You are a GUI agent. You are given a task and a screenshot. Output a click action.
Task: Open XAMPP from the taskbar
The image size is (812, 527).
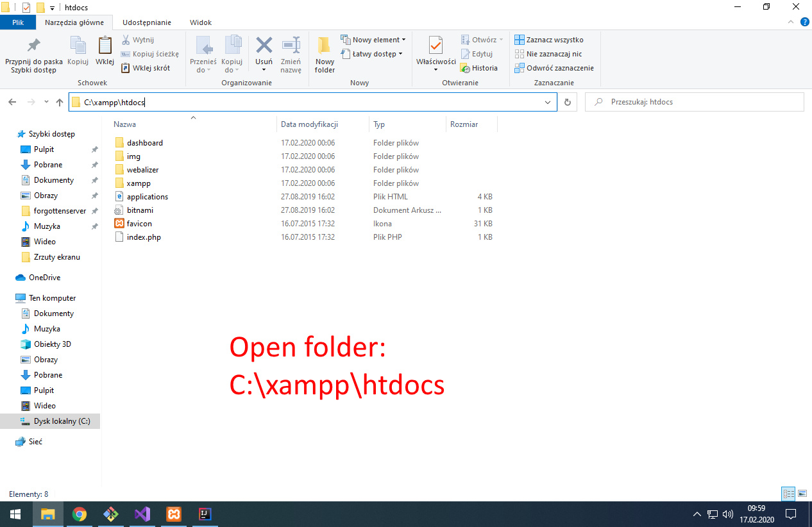[173, 514]
